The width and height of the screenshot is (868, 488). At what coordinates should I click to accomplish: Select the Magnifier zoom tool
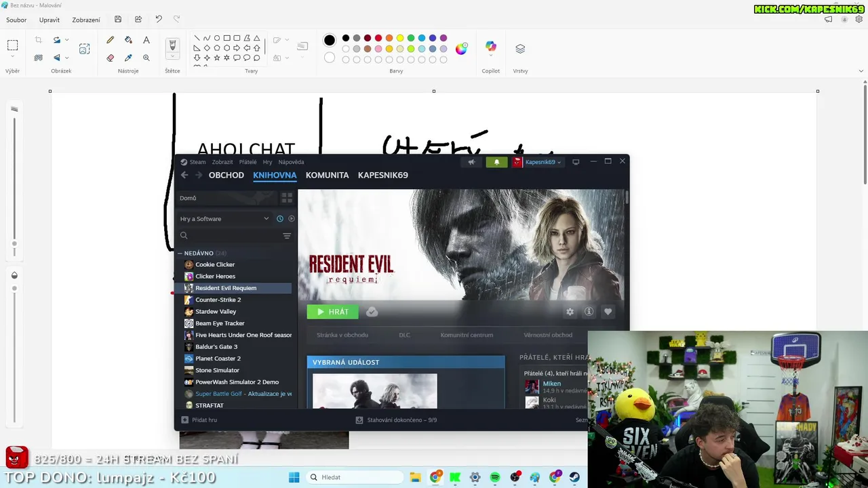coord(146,58)
